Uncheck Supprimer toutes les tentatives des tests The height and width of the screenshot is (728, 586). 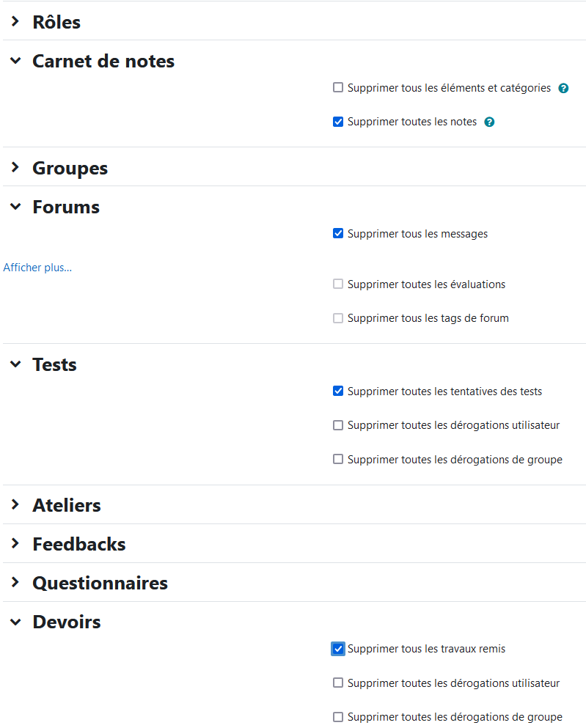pyautogui.click(x=338, y=391)
